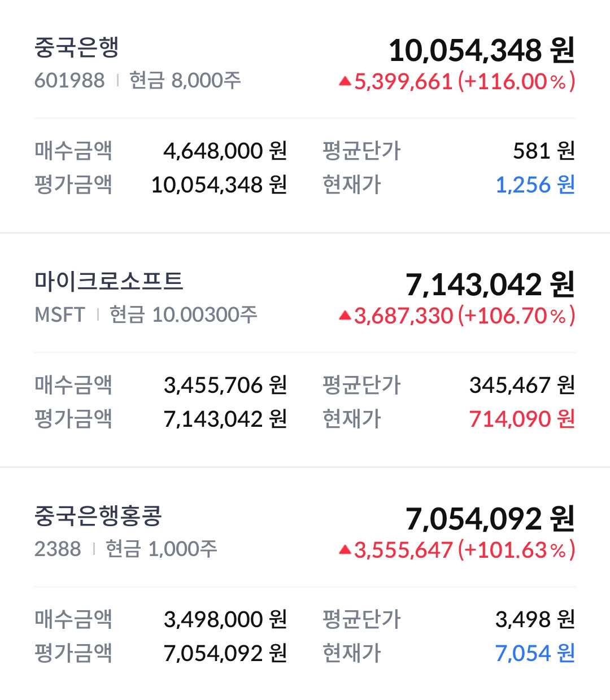This screenshot has width=610, height=700.
Task: Open the 중국은행홍콩 stock name
Action: [98, 515]
